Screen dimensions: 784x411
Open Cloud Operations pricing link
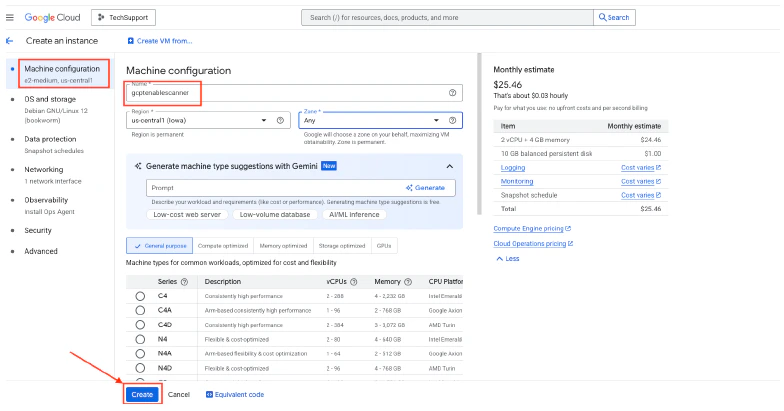(x=530, y=244)
